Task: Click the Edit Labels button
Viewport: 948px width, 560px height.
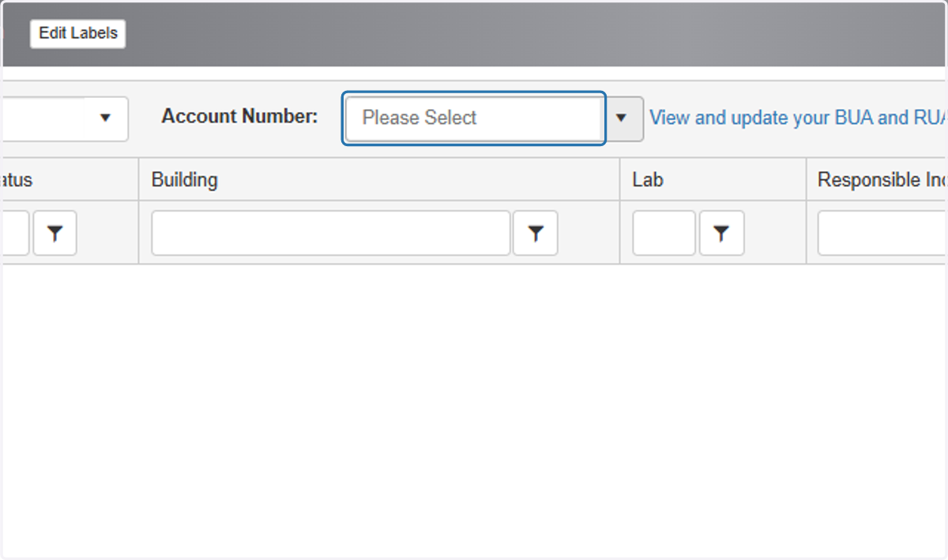Action: point(77,33)
